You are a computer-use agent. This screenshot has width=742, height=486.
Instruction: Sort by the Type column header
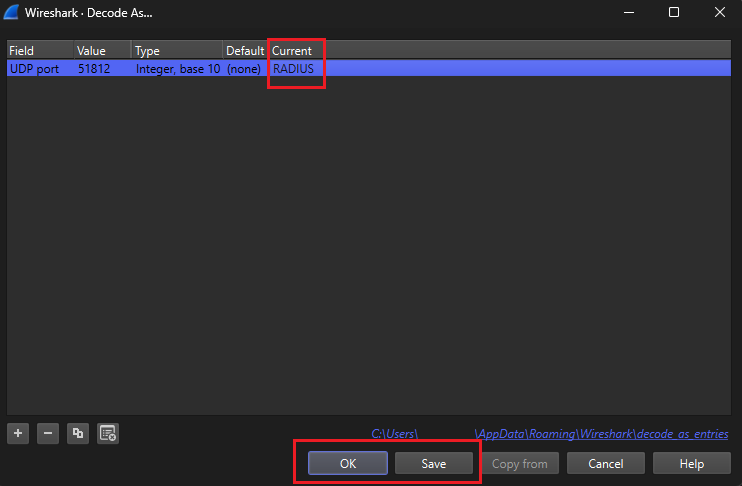(177, 50)
